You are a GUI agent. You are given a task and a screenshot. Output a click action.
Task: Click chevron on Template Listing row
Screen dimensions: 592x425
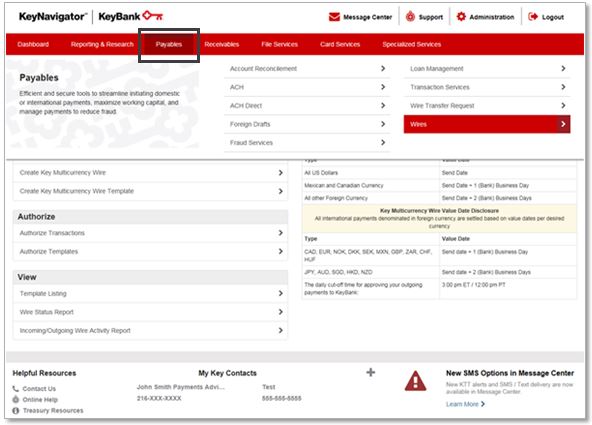point(281,293)
